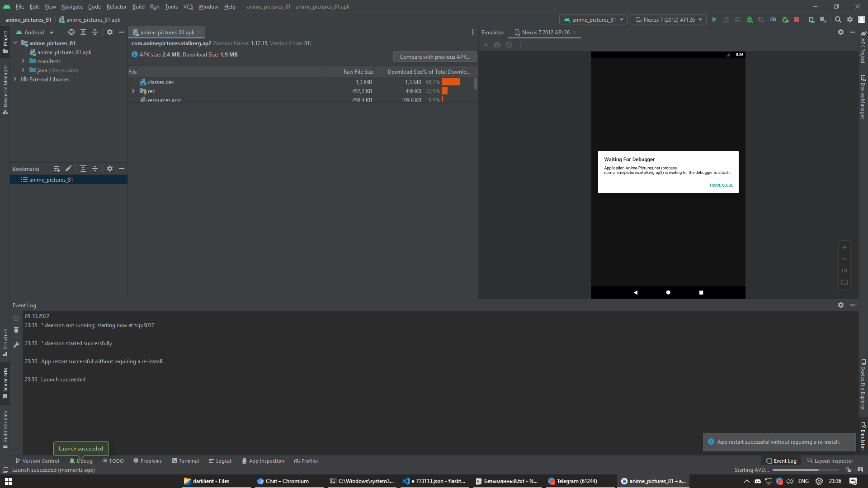Viewport: 868px width, 488px height.
Task: Toggle the Structure side tab
Action: pos(5,342)
